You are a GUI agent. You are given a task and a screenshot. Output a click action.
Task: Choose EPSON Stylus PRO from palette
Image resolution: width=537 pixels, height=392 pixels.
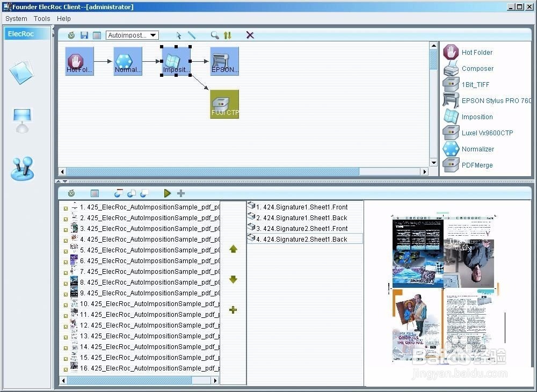coord(487,100)
